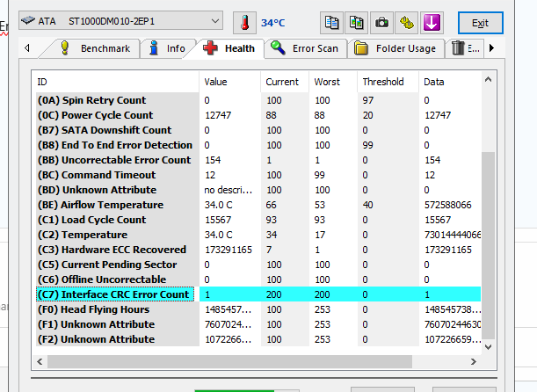Viewport: 537px width, 392px height.
Task: Click highlighted (C7) Interface CRC Error Count
Action: coord(258,294)
